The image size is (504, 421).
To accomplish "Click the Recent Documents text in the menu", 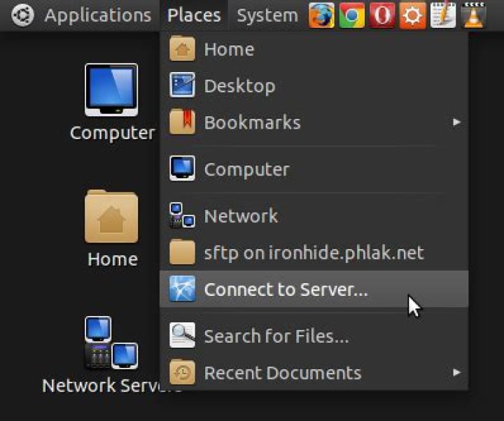I will click(x=283, y=373).
